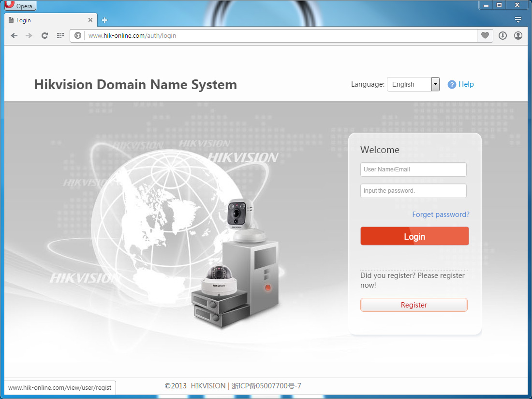Image resolution: width=532 pixels, height=399 pixels.
Task: Switch to the Login tab
Action: [x=51, y=20]
